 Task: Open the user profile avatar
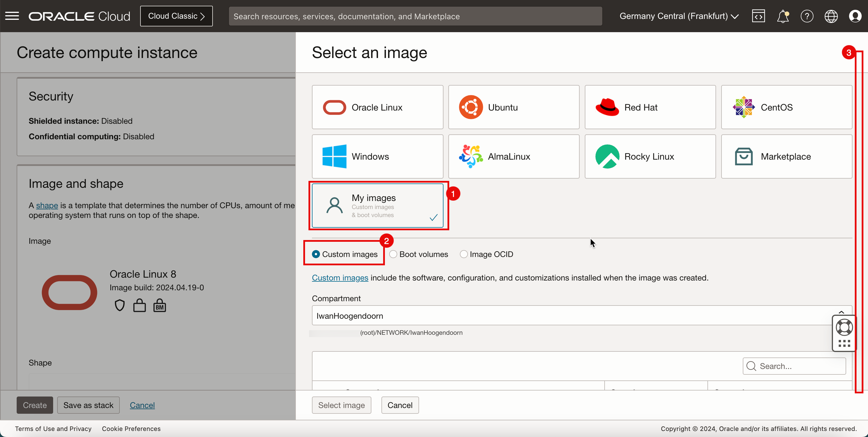coord(855,16)
